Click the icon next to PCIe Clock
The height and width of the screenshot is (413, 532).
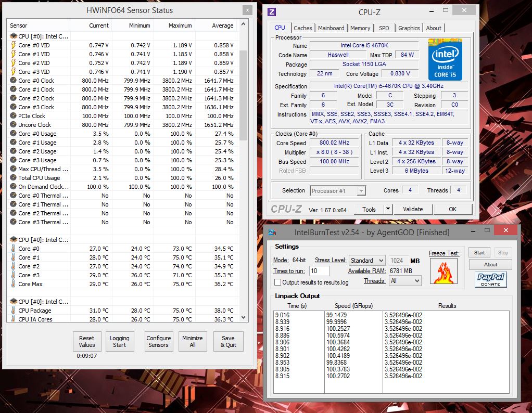pos(13,115)
